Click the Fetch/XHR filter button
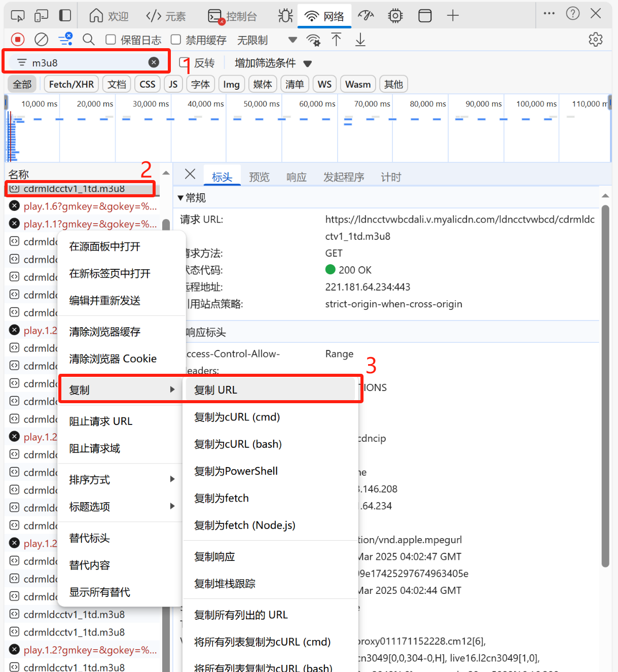 click(71, 84)
